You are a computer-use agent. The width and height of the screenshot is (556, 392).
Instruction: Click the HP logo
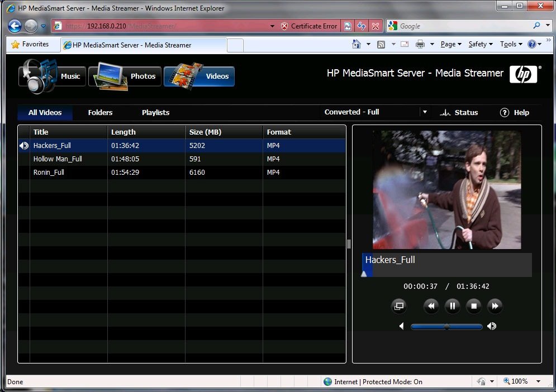[x=524, y=74]
